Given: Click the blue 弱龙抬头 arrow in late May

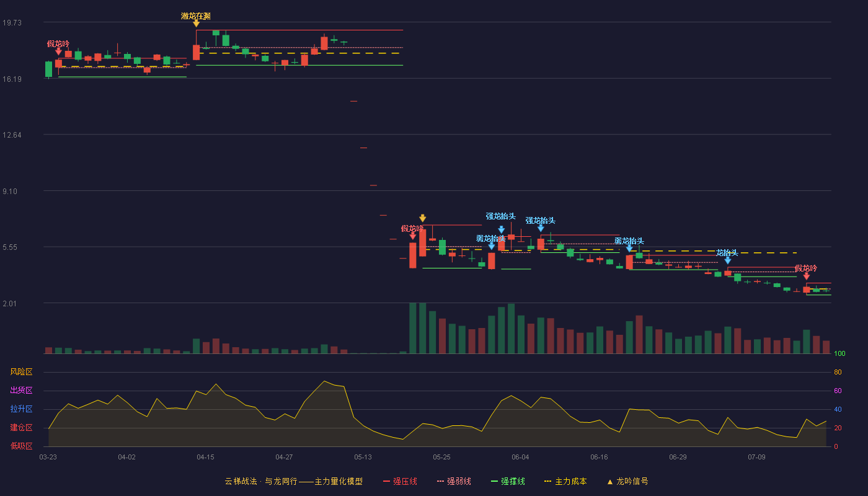Looking at the screenshot, I should 492,246.
